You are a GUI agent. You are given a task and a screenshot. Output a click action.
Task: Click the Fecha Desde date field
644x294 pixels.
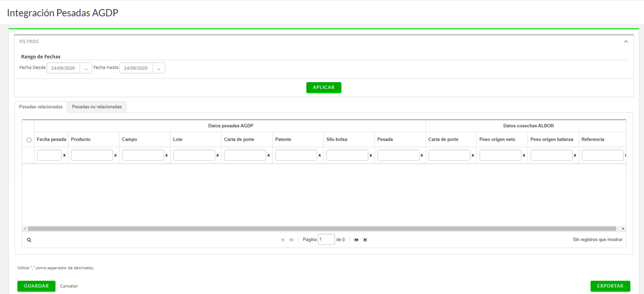63,68
